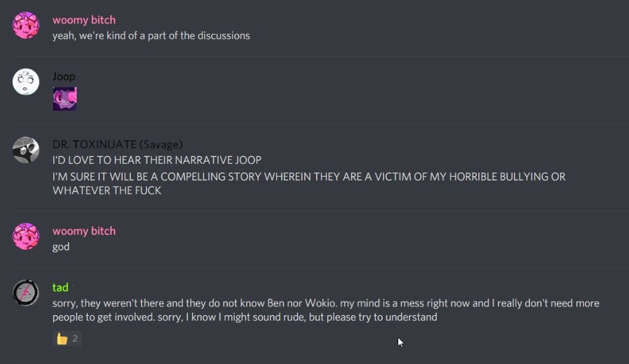Click the thumbs-up emoji on tad's message
Image resolution: width=629 pixels, height=364 pixels.
[62, 339]
